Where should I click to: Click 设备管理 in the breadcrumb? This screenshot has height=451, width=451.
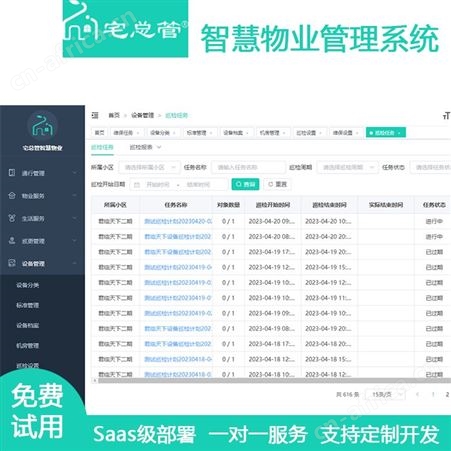click(x=142, y=115)
